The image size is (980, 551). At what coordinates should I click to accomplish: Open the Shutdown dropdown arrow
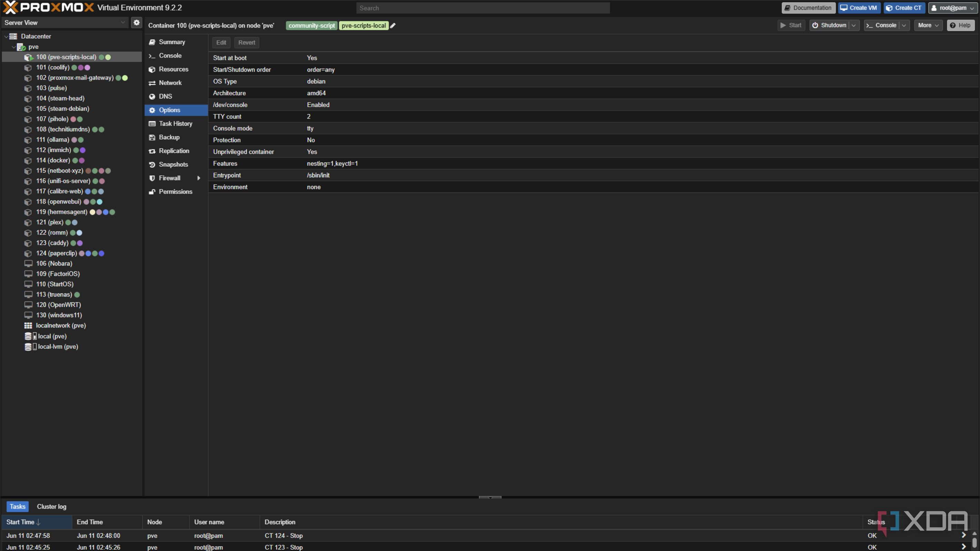854,25
